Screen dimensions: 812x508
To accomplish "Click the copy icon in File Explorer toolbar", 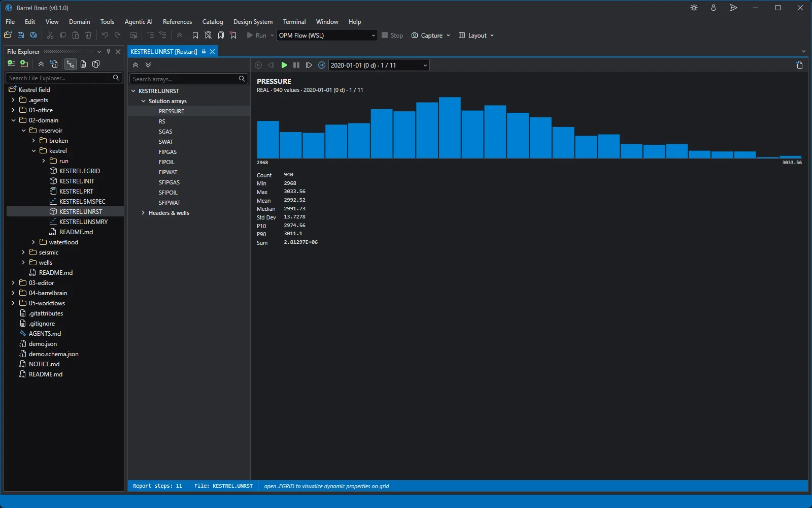I will pos(96,64).
